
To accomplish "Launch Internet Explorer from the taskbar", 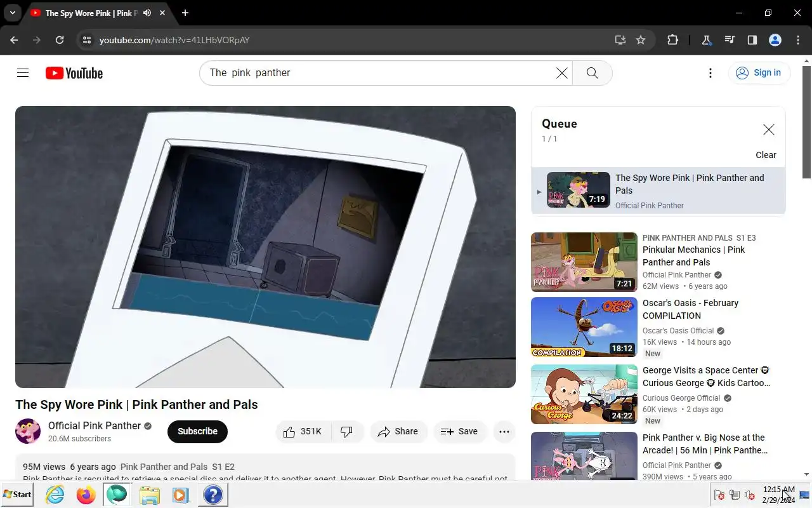I will tap(55, 495).
